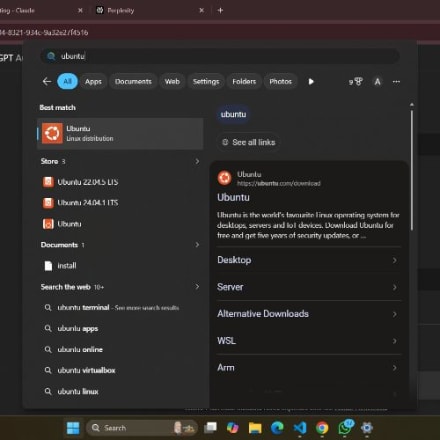The width and height of the screenshot is (440, 440).
Task: Expand the Documents results section
Action: (x=197, y=245)
